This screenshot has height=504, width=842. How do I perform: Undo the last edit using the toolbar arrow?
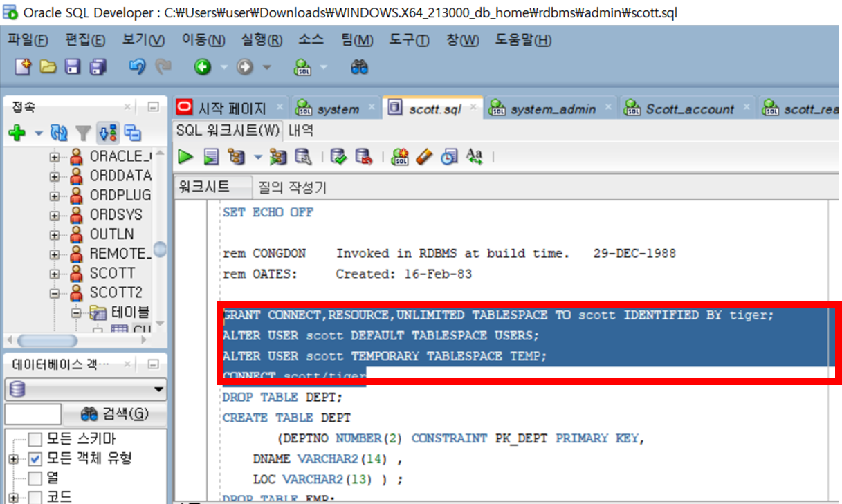pos(137,66)
